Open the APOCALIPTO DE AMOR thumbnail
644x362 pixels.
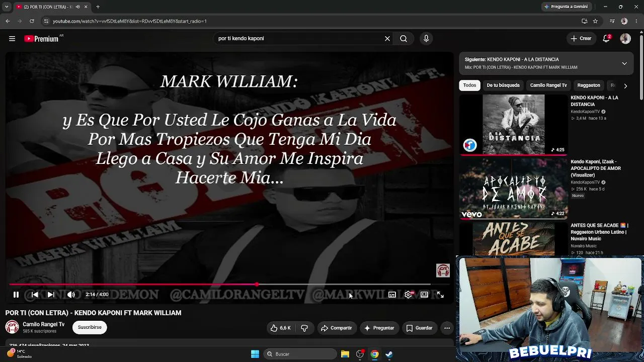point(513,189)
